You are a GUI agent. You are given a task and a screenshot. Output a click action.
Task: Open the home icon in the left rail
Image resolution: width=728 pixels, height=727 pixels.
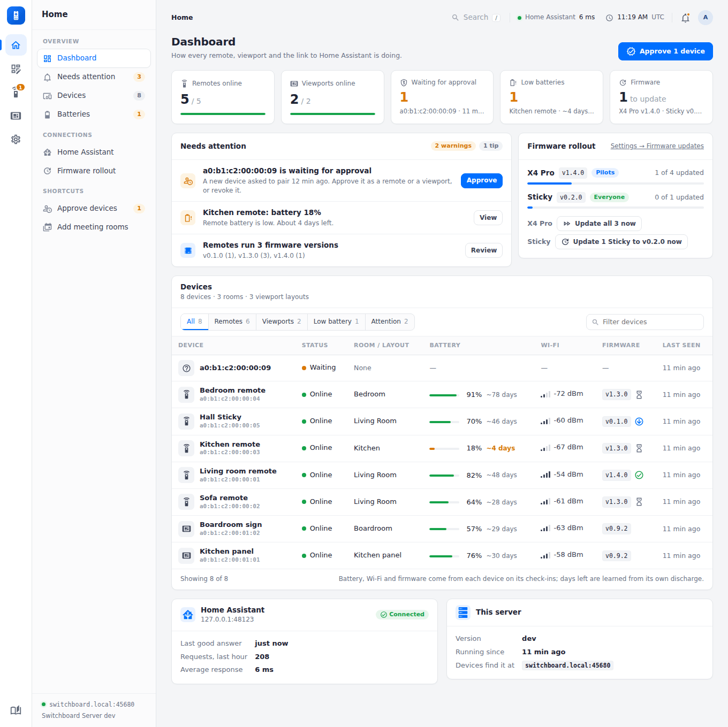[x=16, y=45]
